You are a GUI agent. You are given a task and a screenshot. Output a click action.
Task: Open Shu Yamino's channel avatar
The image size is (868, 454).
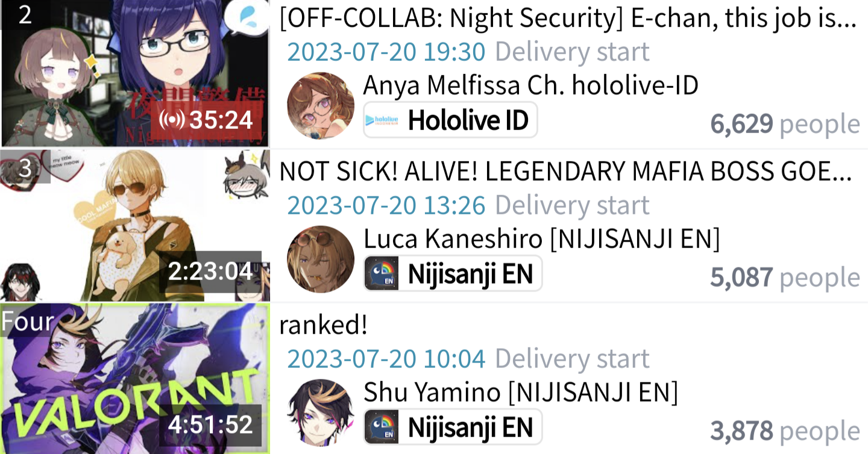[x=321, y=412]
